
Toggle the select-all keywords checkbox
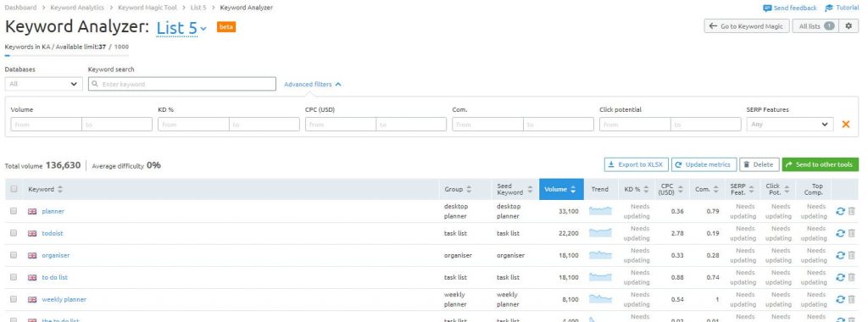point(14,189)
